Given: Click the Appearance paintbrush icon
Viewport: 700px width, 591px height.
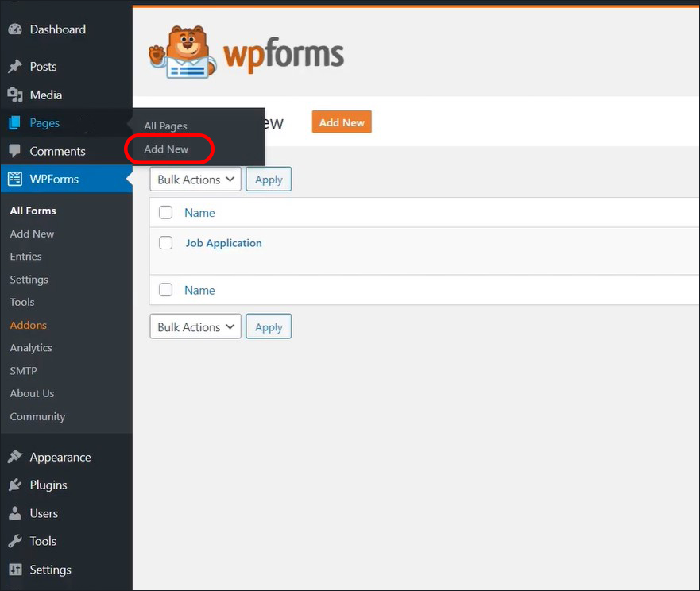Looking at the screenshot, I should [15, 457].
